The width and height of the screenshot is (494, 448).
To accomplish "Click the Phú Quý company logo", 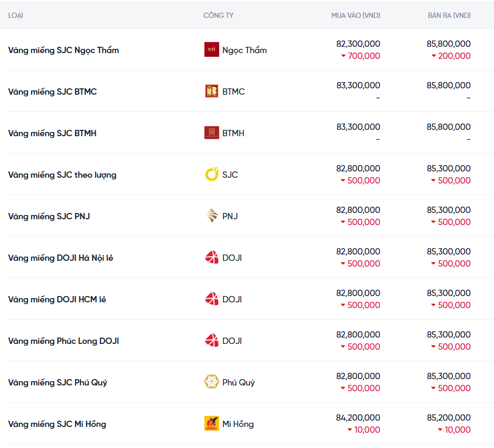I will (x=211, y=382).
